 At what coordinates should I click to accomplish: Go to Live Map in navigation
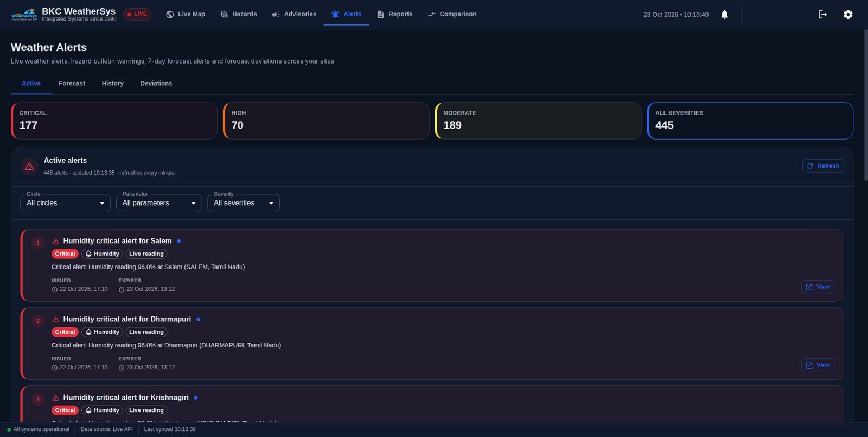186,14
